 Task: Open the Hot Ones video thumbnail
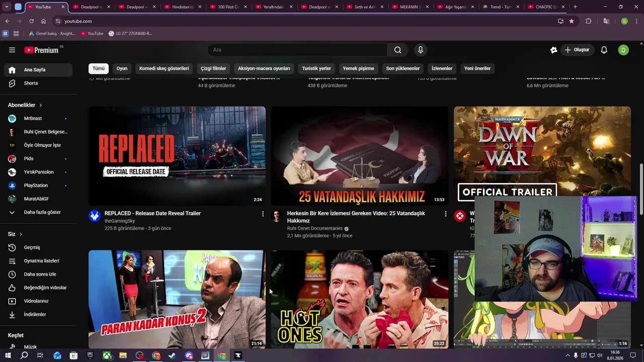click(359, 299)
